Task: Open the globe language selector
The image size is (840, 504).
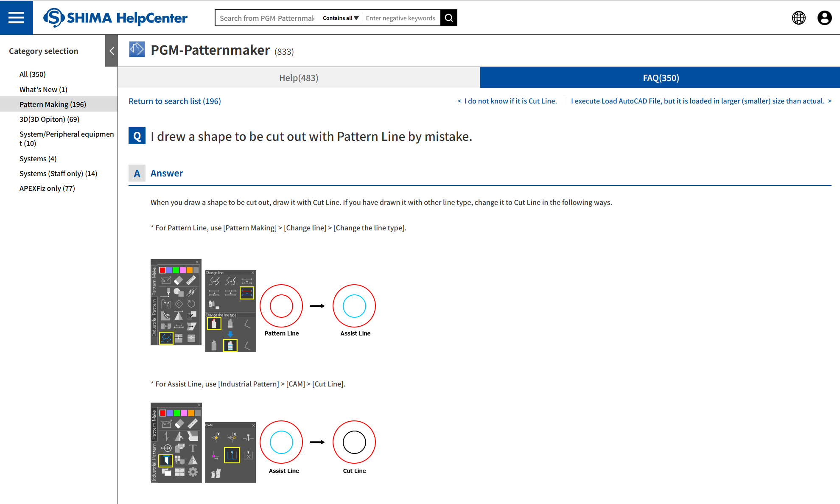Action: point(798,18)
